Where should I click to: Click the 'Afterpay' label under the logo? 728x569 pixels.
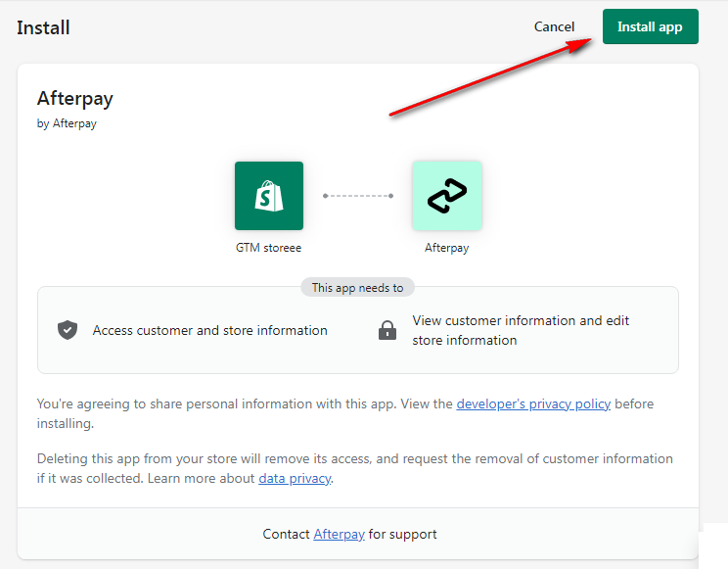click(x=446, y=248)
